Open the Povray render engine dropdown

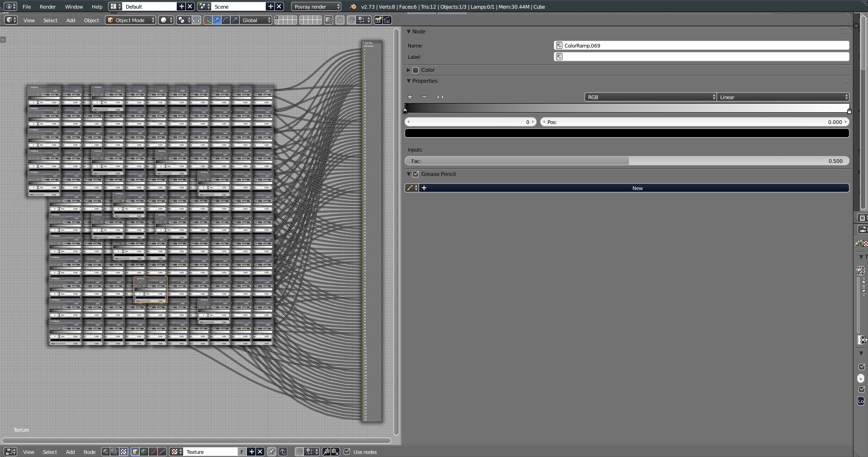click(316, 7)
